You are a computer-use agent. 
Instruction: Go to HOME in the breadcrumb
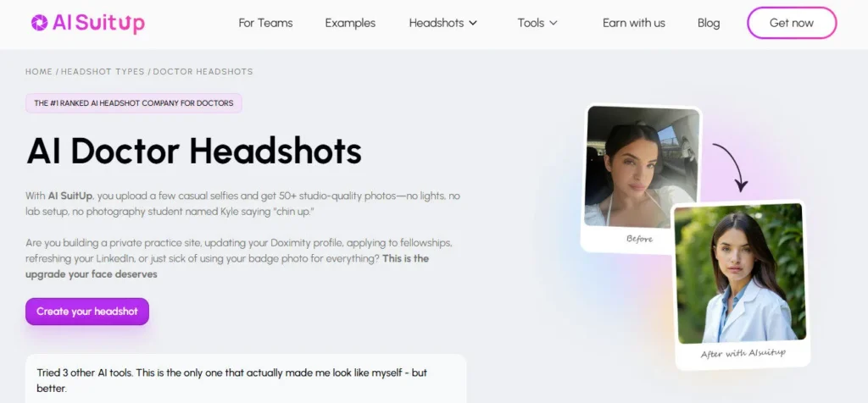point(39,72)
